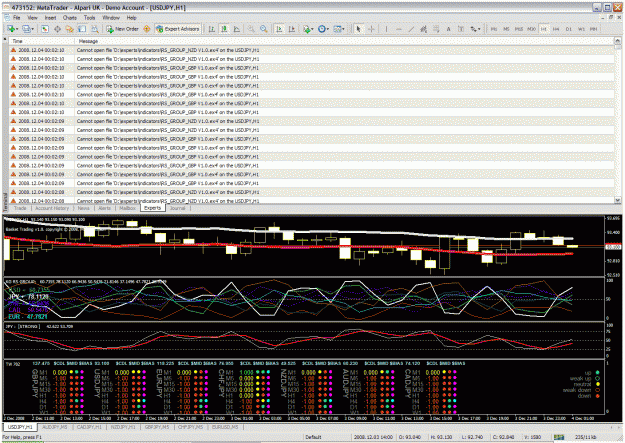Screen dimensions: 625x443
Task: Open the Periods clock dropdown
Action: [323, 29]
